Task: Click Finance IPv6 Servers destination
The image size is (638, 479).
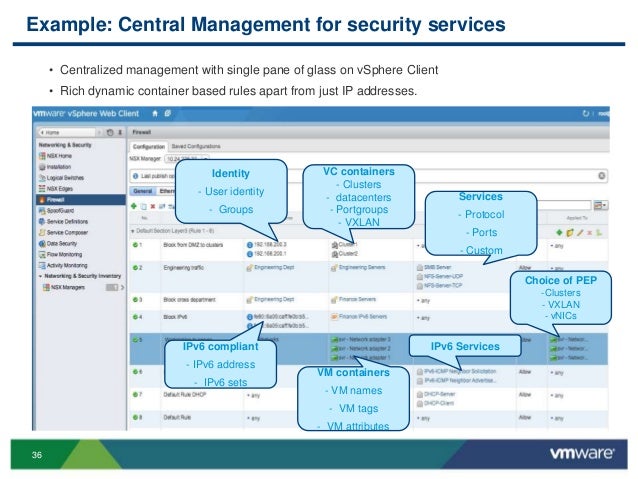Action: tap(359, 317)
